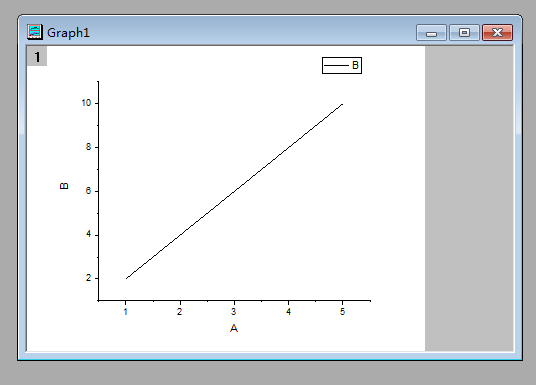Click the Y axis tick label 2
Image resolution: width=536 pixels, height=385 pixels.
[x=89, y=278]
